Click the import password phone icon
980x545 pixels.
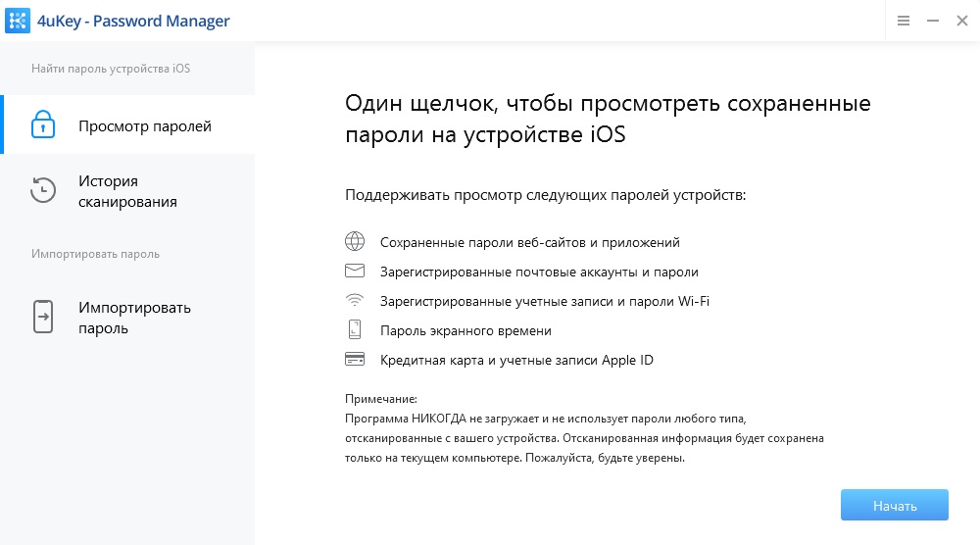tap(43, 317)
